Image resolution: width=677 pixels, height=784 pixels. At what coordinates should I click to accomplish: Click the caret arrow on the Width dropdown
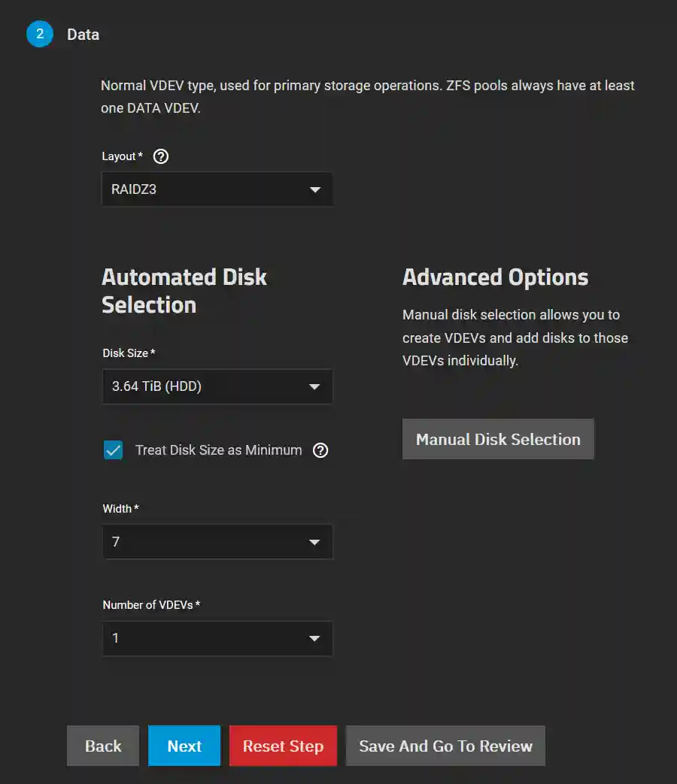315,542
